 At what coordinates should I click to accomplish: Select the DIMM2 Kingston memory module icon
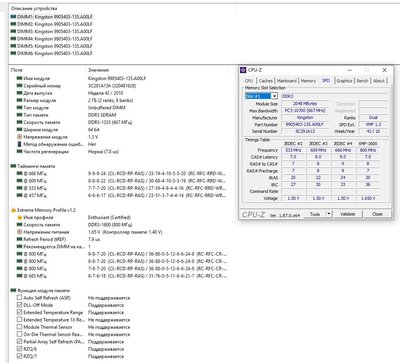(13, 24)
